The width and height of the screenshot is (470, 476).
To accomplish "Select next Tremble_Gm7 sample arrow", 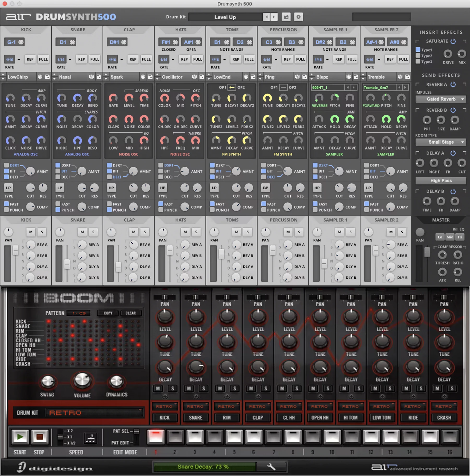I will [x=405, y=87].
